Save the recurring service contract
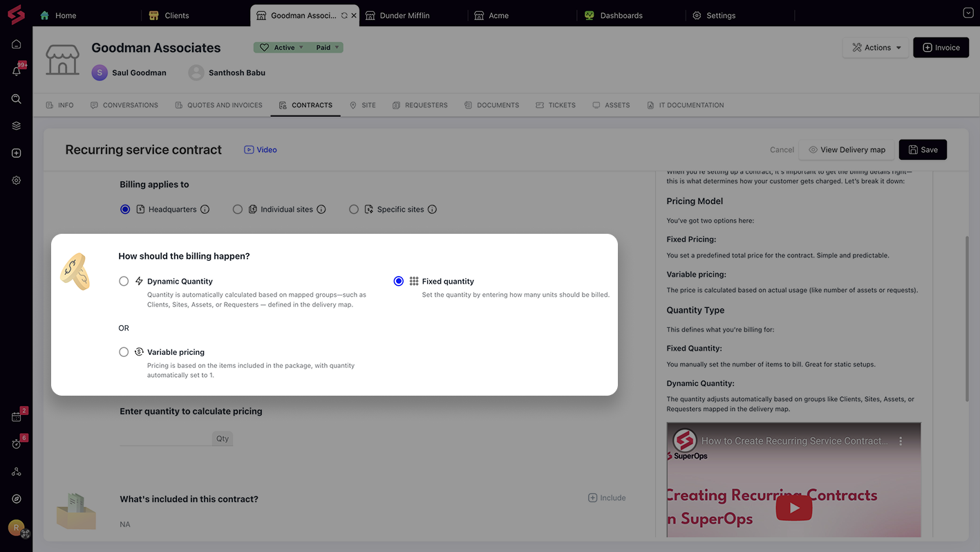 [x=923, y=150]
